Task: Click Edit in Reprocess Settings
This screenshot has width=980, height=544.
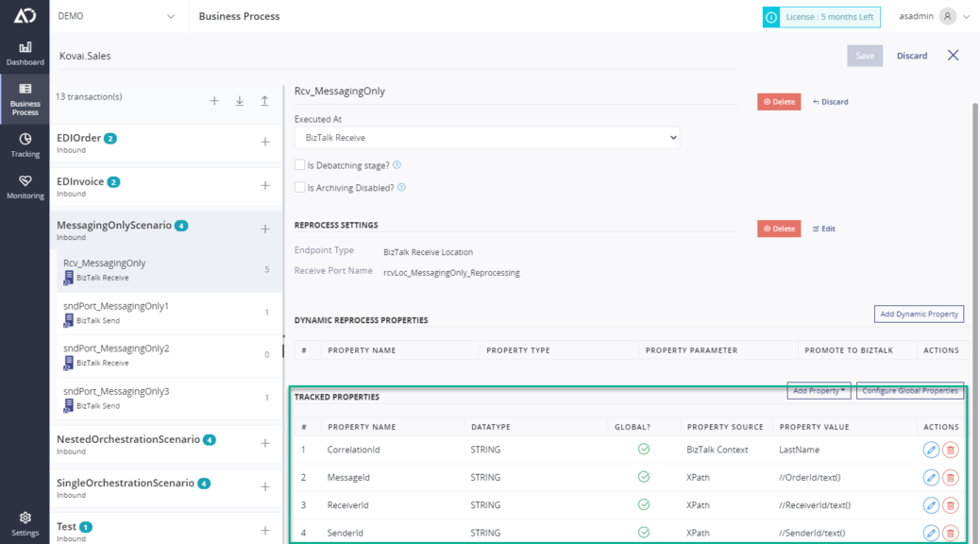Action: tap(823, 229)
